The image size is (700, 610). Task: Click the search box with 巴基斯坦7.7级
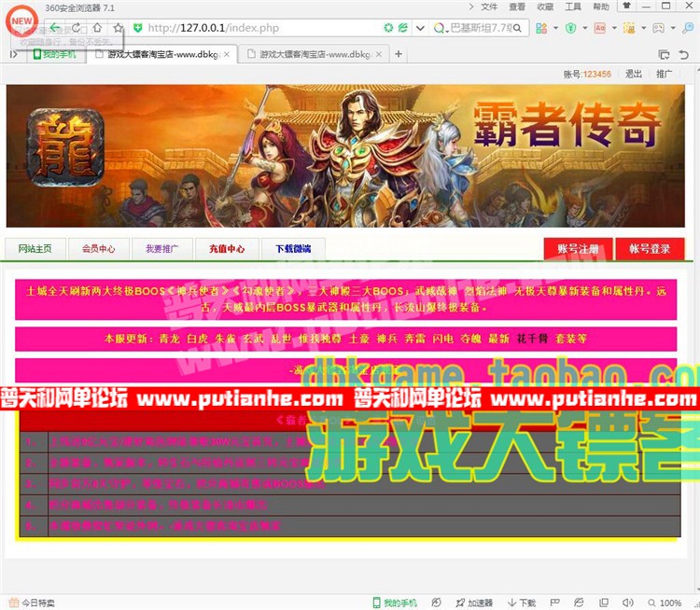(482, 28)
